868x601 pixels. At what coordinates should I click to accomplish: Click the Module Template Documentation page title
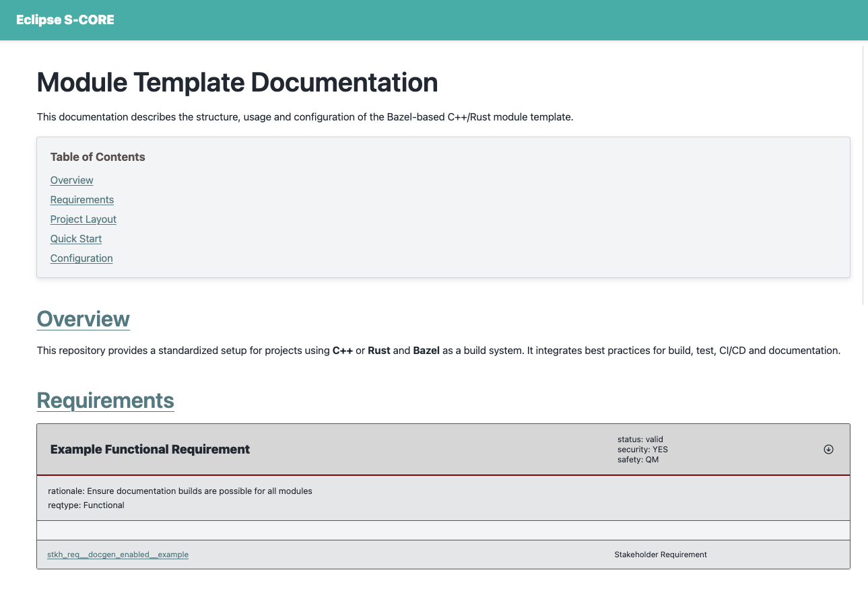pyautogui.click(x=237, y=83)
